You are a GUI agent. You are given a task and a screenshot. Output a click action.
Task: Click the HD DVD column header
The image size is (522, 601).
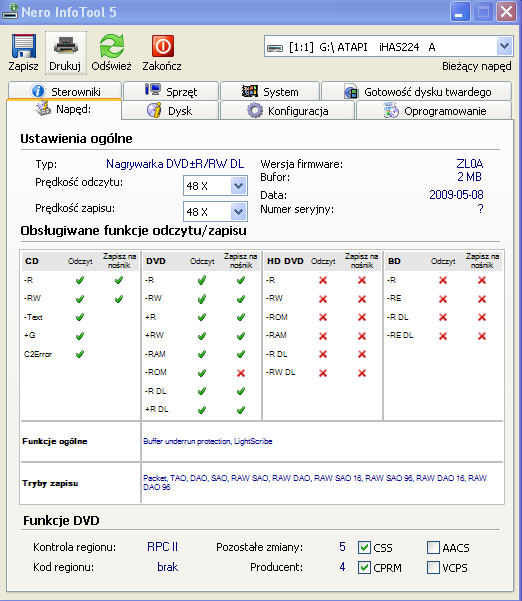285,261
